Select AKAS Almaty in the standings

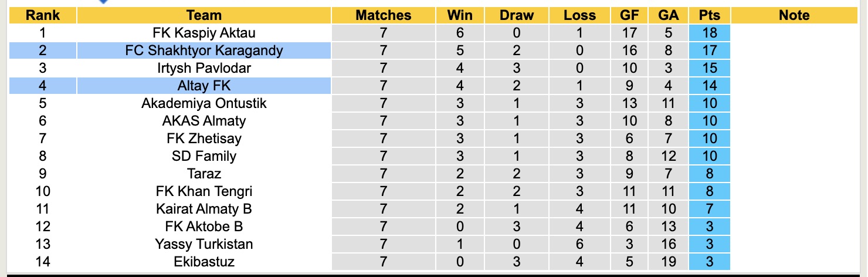click(204, 121)
